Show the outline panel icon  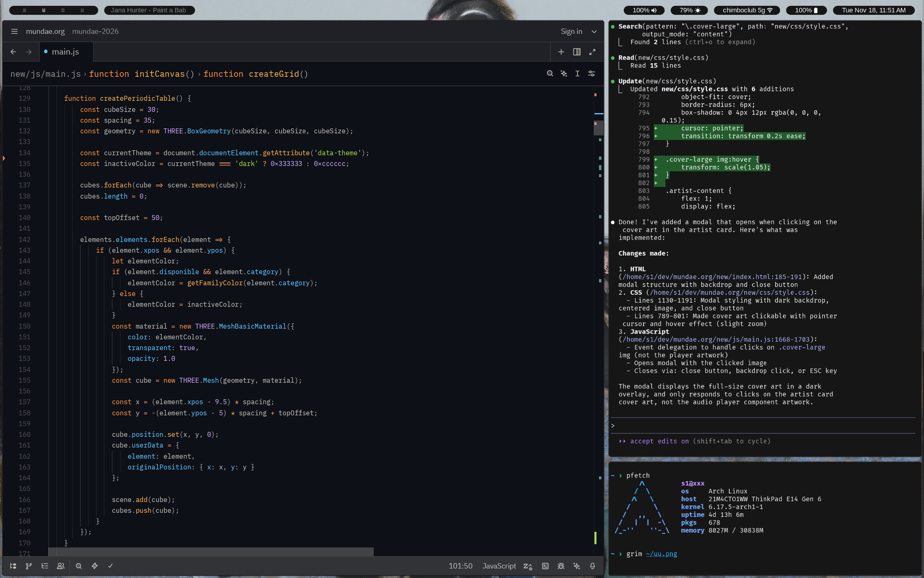pos(45,566)
